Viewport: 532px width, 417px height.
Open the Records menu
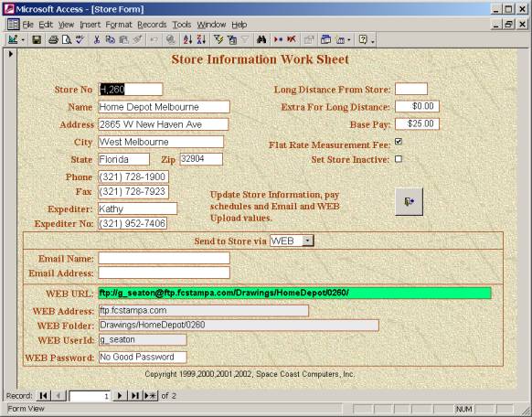coord(152,25)
